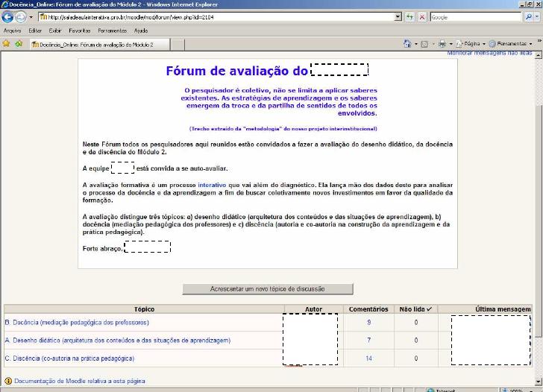Click the Home icon in the command bar
The width and height of the screenshot is (543, 392).
[407, 44]
